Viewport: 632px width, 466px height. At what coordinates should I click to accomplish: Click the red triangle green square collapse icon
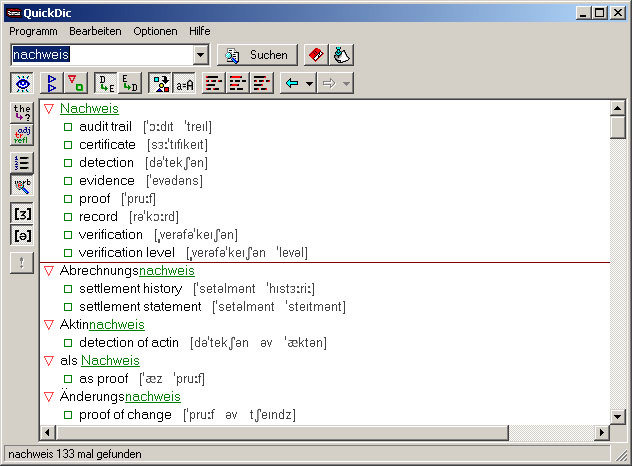pyautogui.click(x=75, y=83)
